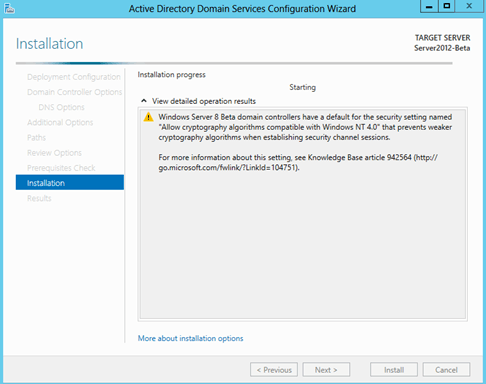Select Paths step in sidebar
This screenshot has height=384, width=486.
36,138
